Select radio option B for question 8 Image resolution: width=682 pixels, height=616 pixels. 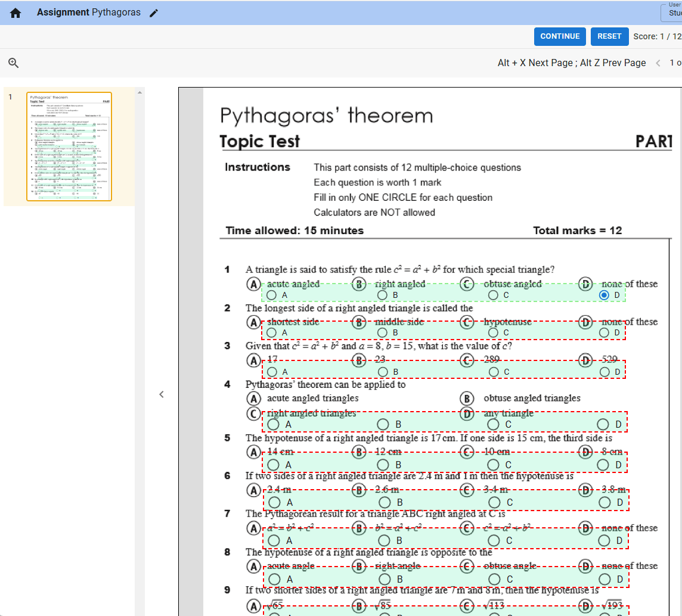pos(385,579)
